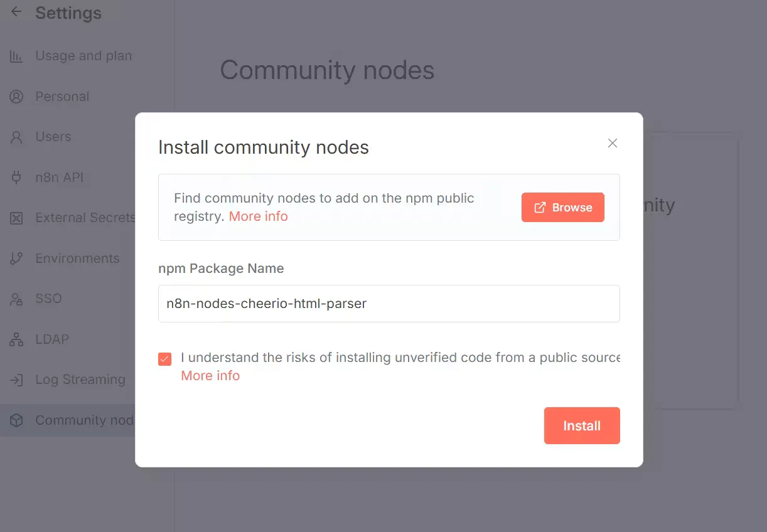Click the n8n API icon

coord(17,177)
